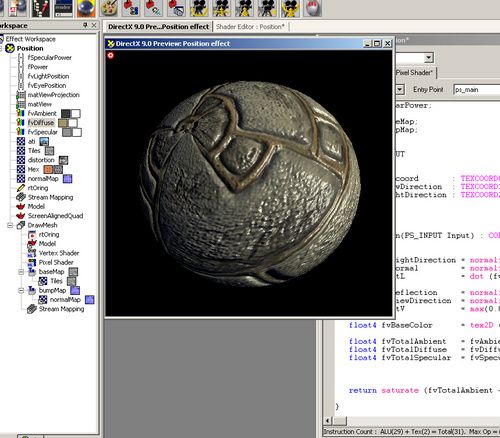Image resolution: width=500 pixels, height=438 pixels.
Task: Click the tan fvDiffuse color swatch
Action: 63,123
